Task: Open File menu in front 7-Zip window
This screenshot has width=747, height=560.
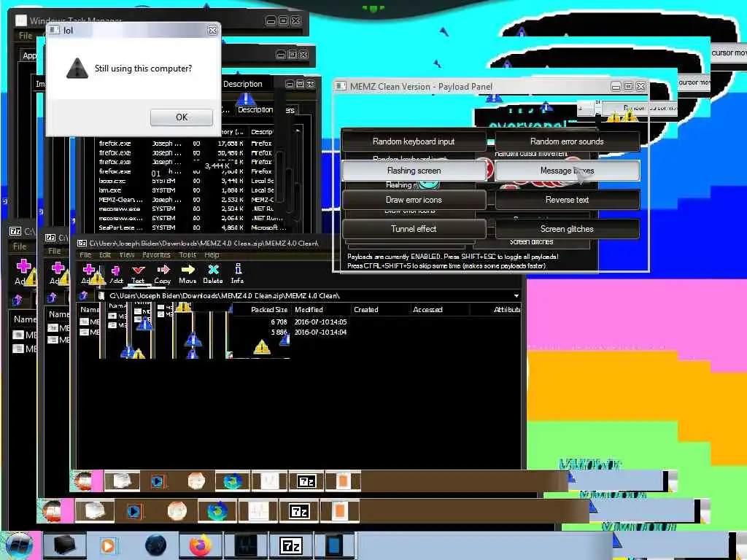Action: click(x=86, y=254)
